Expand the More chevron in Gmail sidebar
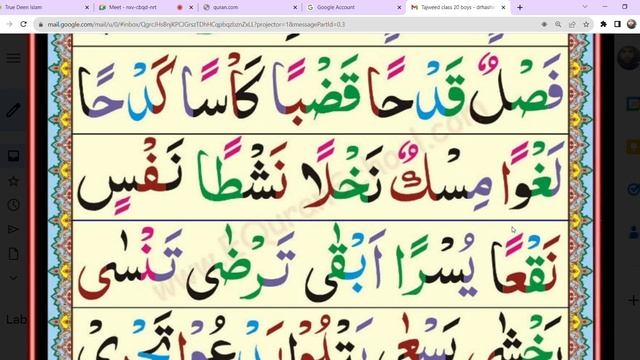The image size is (640, 360). [x=13, y=278]
